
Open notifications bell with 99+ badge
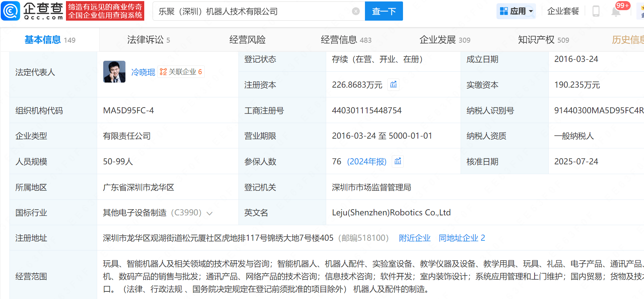pos(616,11)
